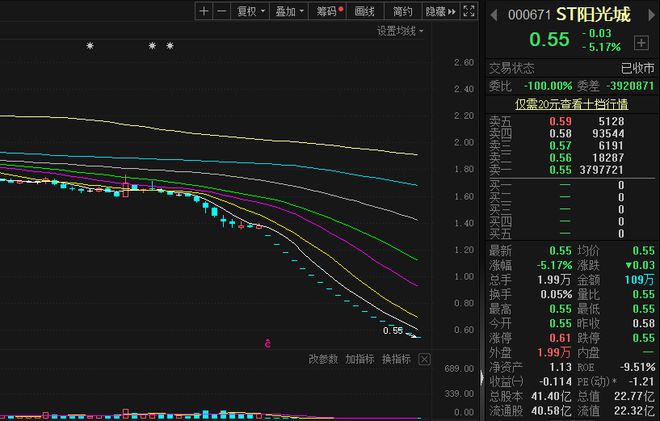Close the indicator panel with X icon
660x421 pixels.
pos(425,359)
